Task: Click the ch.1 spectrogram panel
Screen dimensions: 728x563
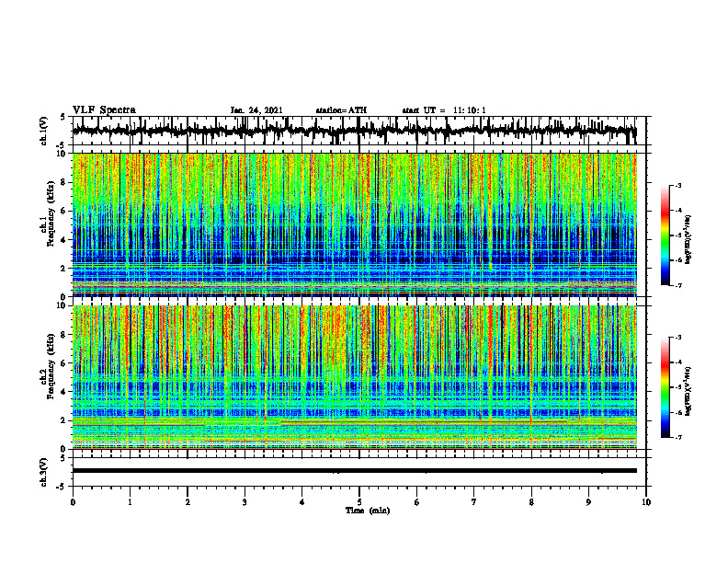Action: [355, 224]
